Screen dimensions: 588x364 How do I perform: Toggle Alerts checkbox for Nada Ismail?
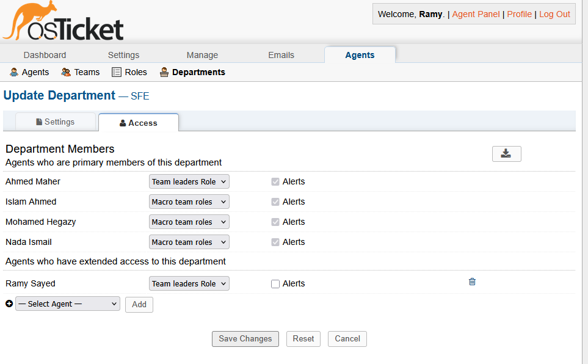coord(275,242)
